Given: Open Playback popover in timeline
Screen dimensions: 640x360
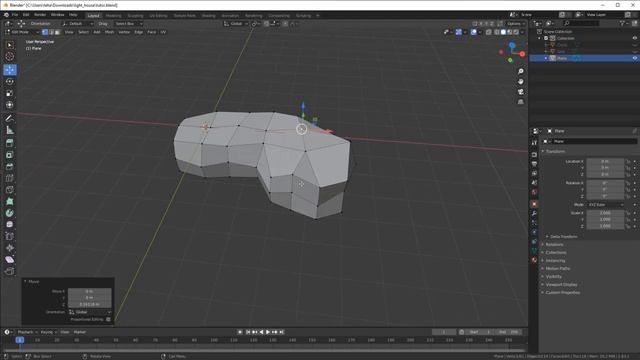Looking at the screenshot, I should 27,332.
